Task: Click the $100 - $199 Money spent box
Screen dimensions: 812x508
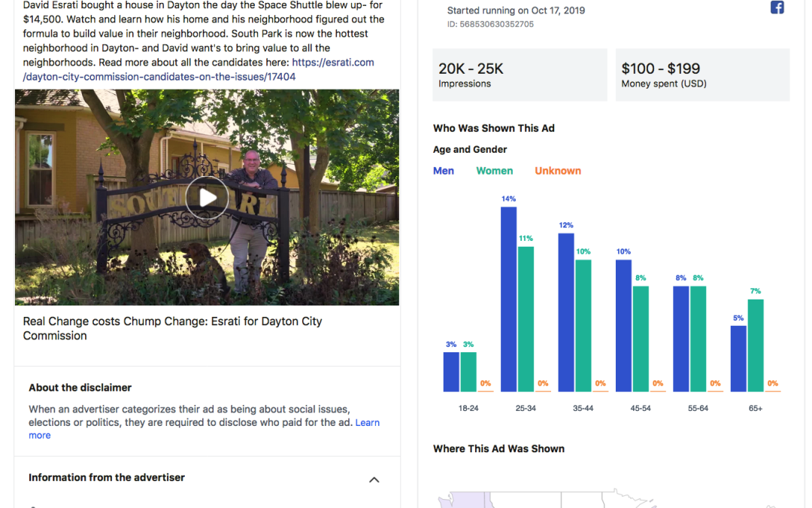Action: click(x=702, y=75)
